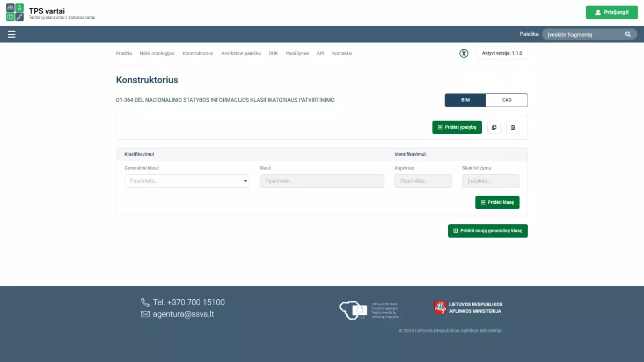644x362 pixels.
Task: Click the Pridėti naują generalinę klasę button
Action: pos(487,231)
